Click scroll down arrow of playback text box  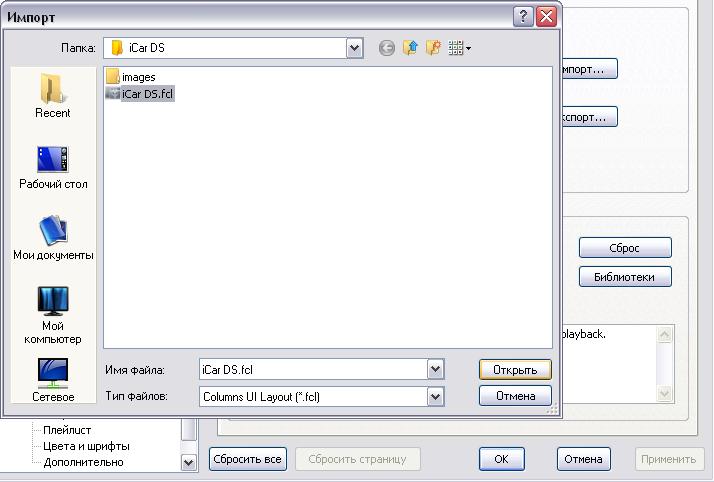(x=664, y=393)
